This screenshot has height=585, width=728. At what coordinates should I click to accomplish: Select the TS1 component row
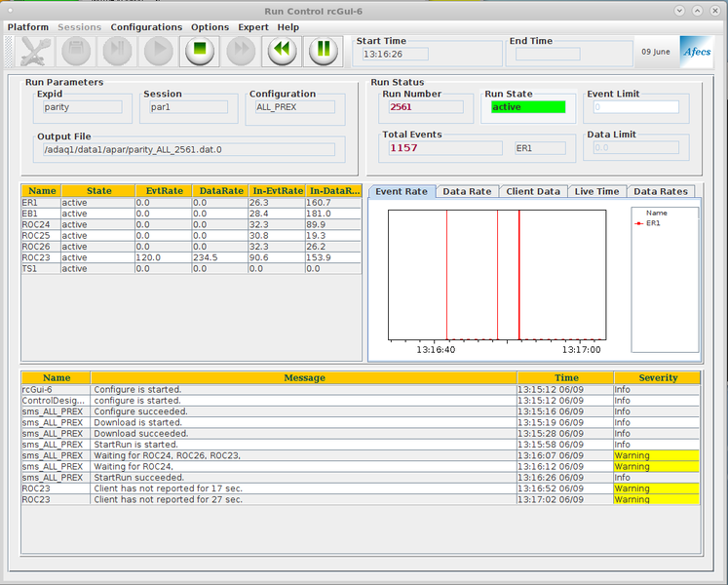tap(191, 269)
